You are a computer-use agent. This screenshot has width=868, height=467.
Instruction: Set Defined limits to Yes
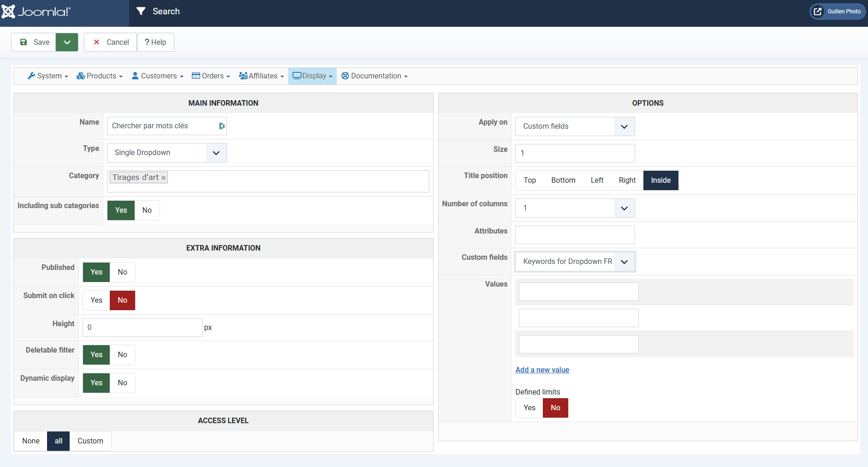529,408
